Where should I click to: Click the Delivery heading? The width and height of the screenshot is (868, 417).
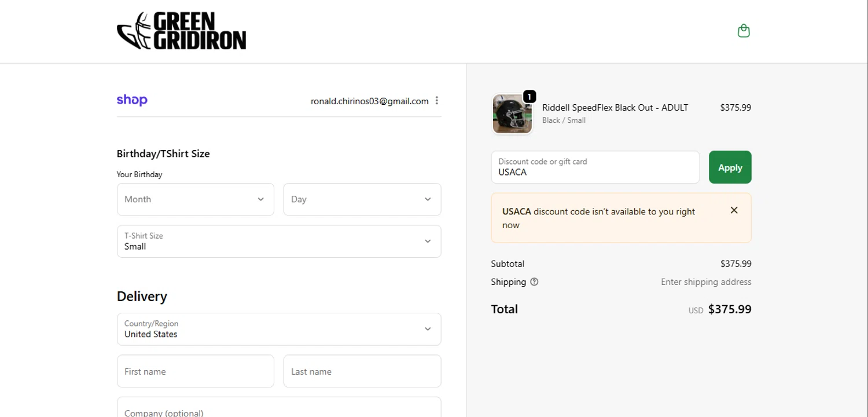[142, 297]
